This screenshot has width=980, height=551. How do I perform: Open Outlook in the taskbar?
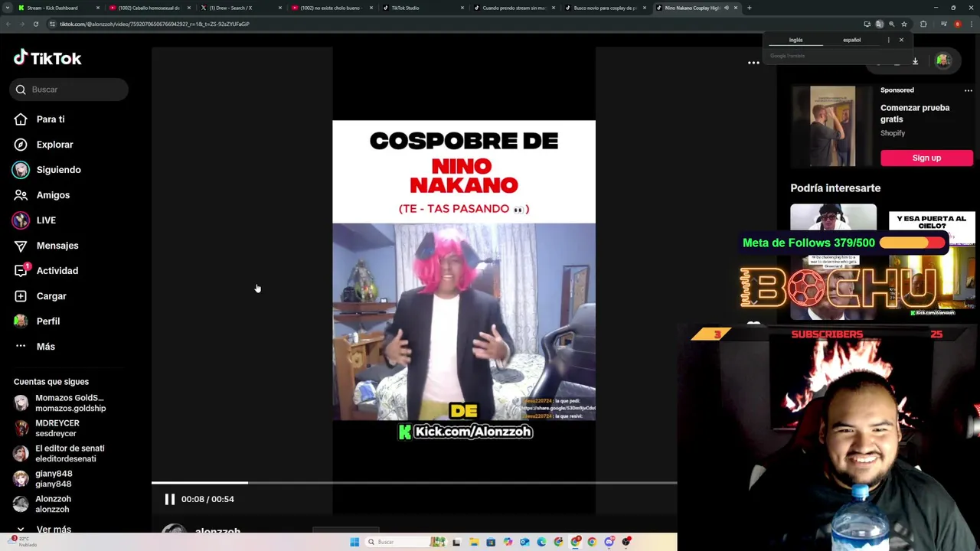pos(524,542)
